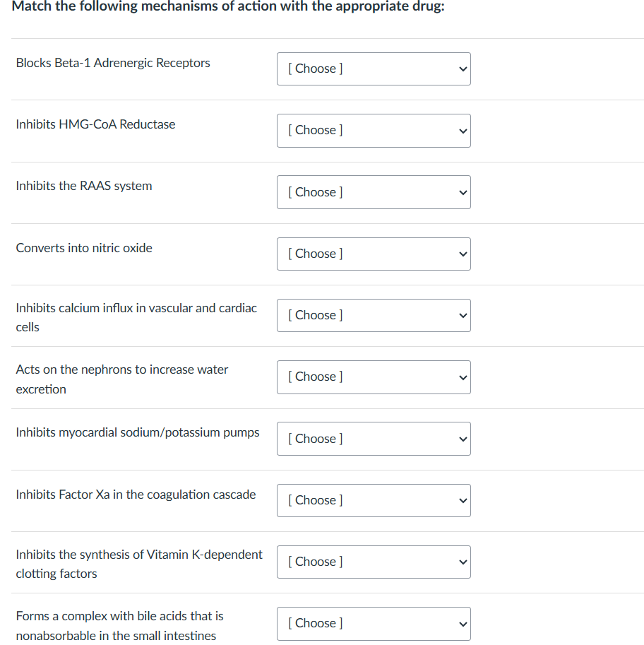The width and height of the screenshot is (644, 645).
Task: Click the chevron on the Beta-1 Receptors dropdown
Action: pos(463,69)
